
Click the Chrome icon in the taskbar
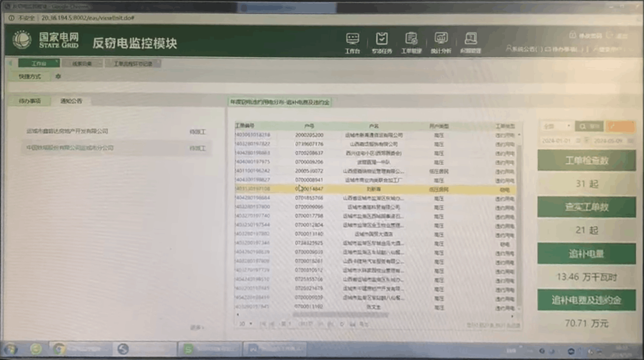59,349
